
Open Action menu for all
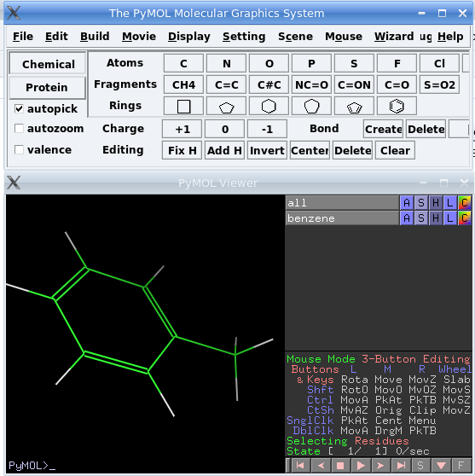point(407,202)
